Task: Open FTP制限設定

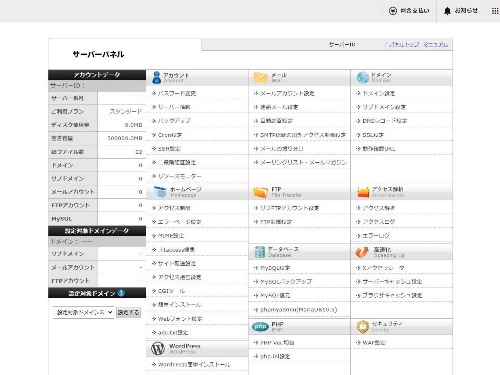Action: (276, 222)
